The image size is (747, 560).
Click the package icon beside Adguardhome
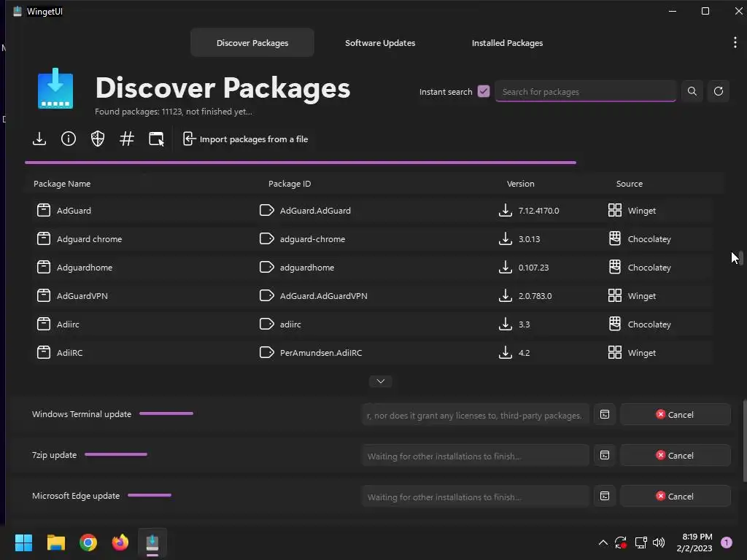pos(43,267)
